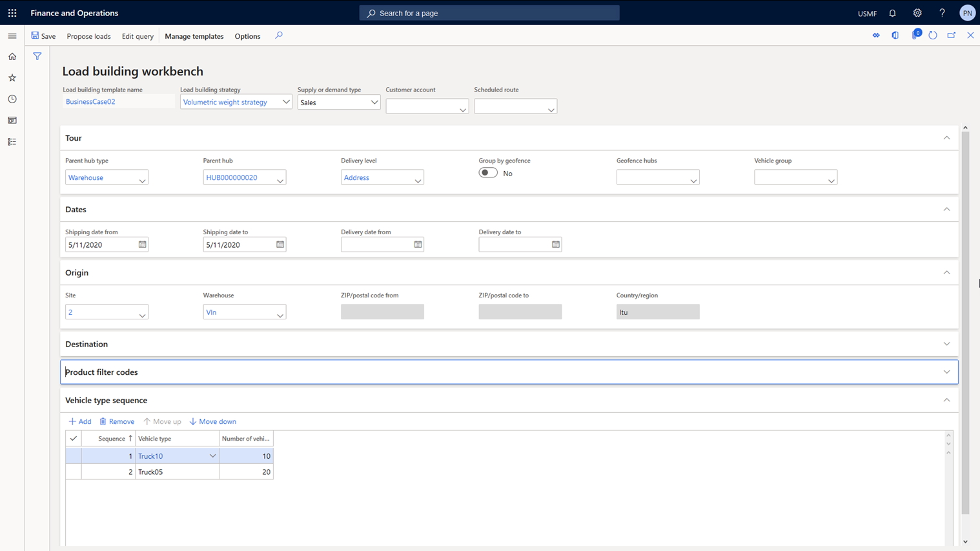Open Recent clock icon in the sidebar

point(12,99)
